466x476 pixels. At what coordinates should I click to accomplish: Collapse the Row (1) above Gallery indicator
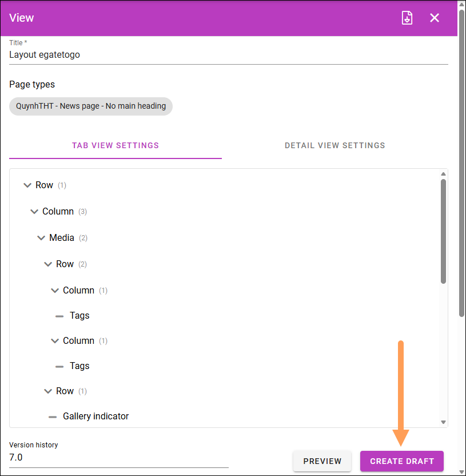coord(48,391)
